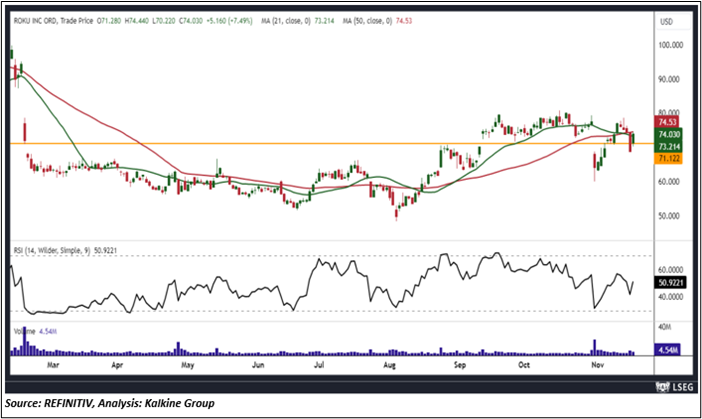This screenshot has height=419, width=702.
Task: Select the Volume 4.54M label
Action: [x=35, y=332]
